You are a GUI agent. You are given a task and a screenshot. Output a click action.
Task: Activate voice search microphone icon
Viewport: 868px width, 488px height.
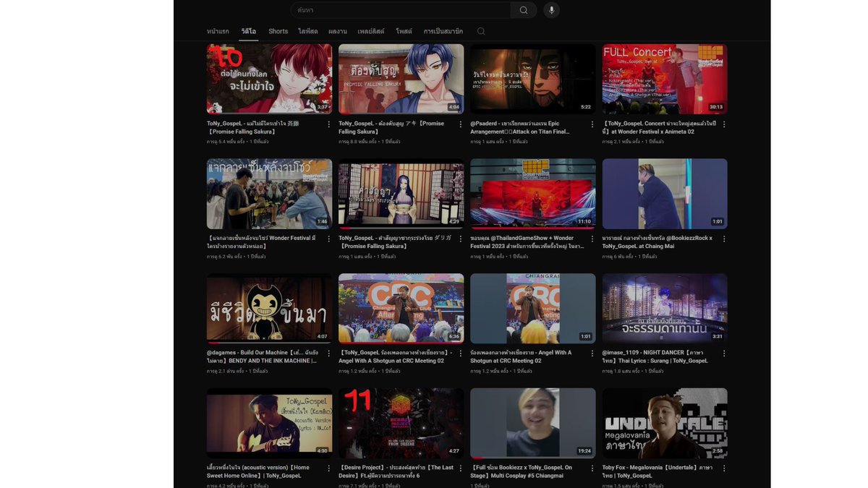click(552, 10)
